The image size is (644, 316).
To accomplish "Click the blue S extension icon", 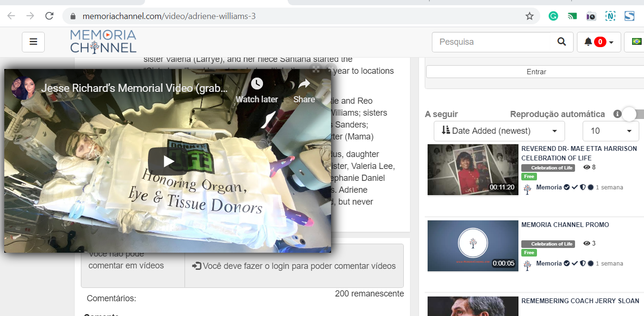I will click(x=630, y=16).
